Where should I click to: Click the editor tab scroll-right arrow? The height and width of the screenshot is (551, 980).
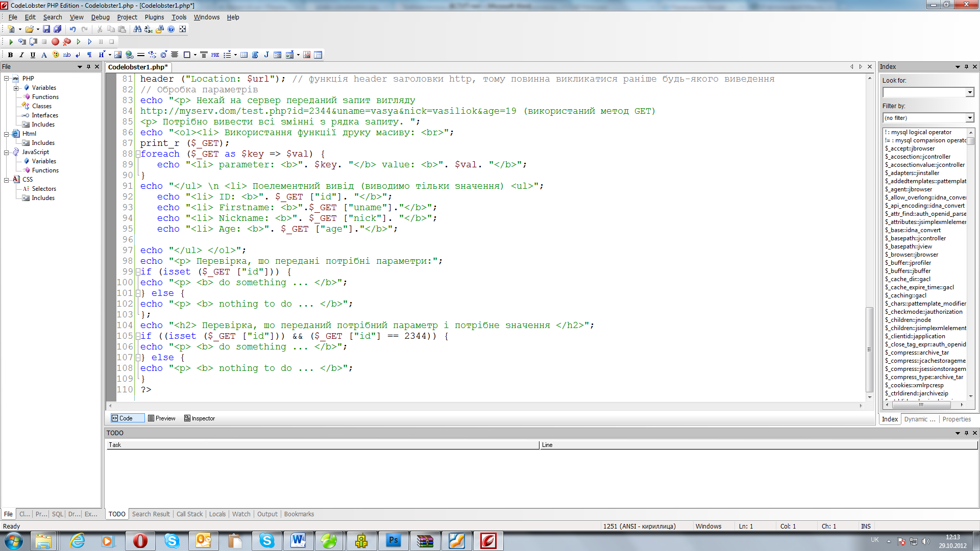pyautogui.click(x=861, y=67)
